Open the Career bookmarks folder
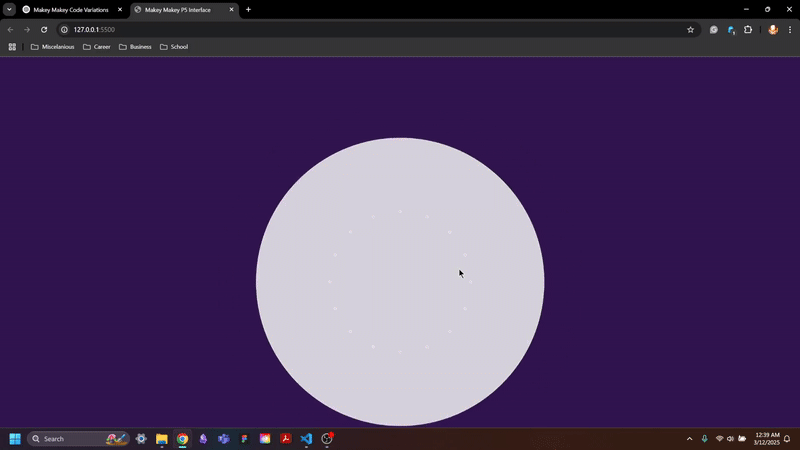Image resolution: width=800 pixels, height=450 pixels. tap(96, 47)
